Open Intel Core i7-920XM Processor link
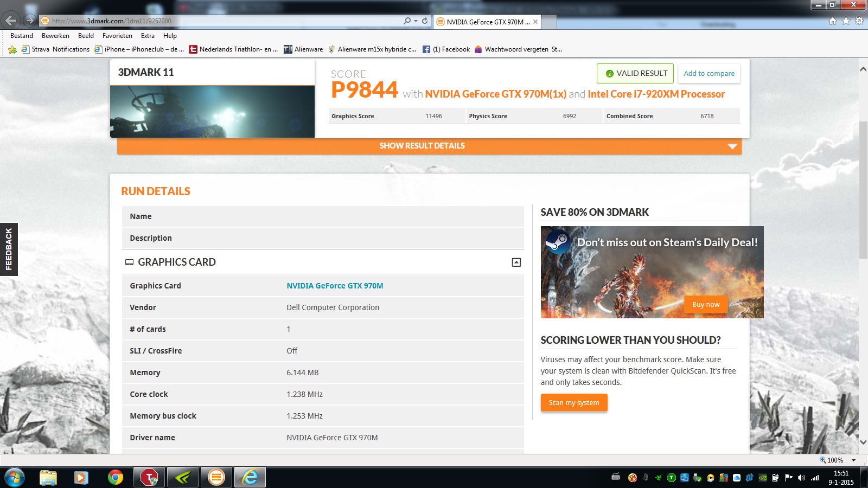 click(x=656, y=94)
